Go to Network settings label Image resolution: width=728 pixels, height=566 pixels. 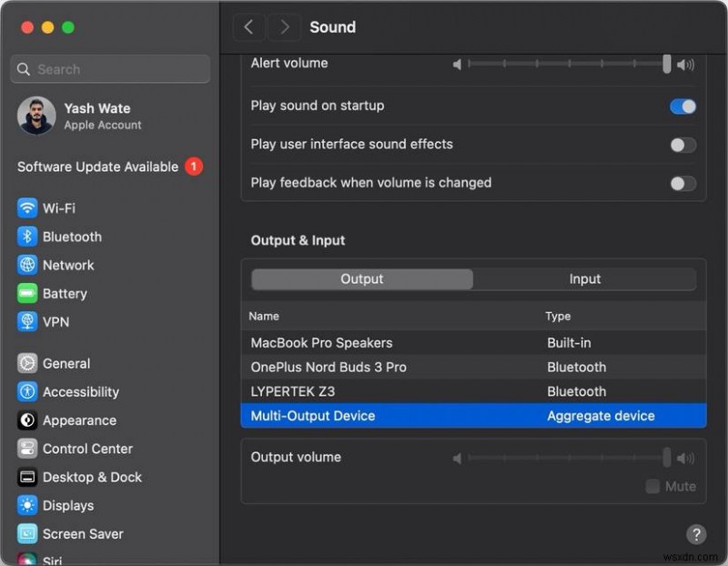point(68,265)
